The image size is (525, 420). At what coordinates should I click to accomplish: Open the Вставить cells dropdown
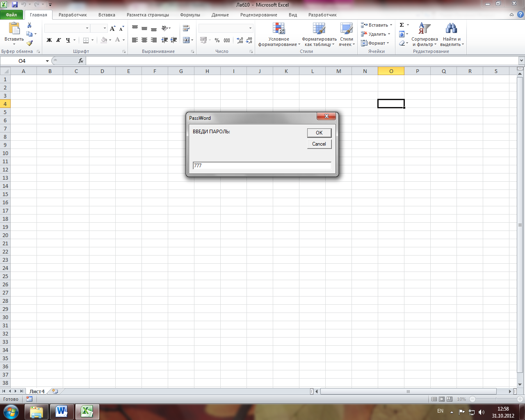(377, 25)
